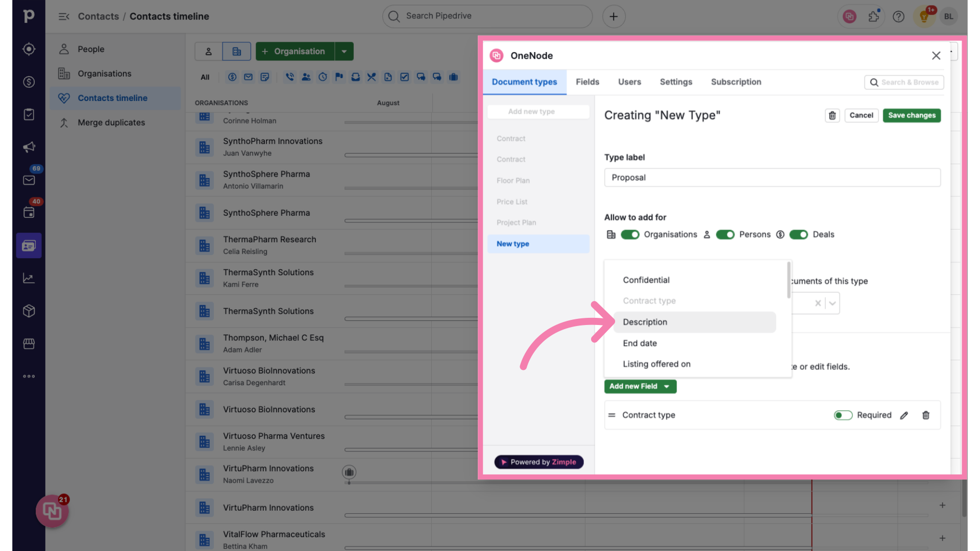Choose Description from the field list

coord(695,322)
